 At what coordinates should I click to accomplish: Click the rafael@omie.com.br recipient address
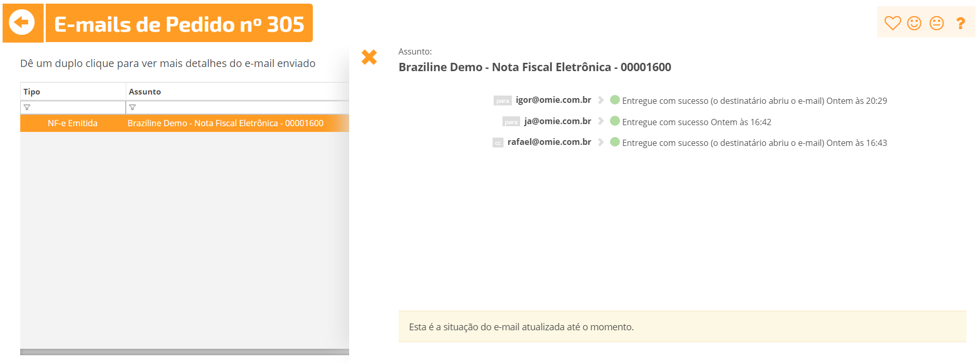click(x=549, y=142)
